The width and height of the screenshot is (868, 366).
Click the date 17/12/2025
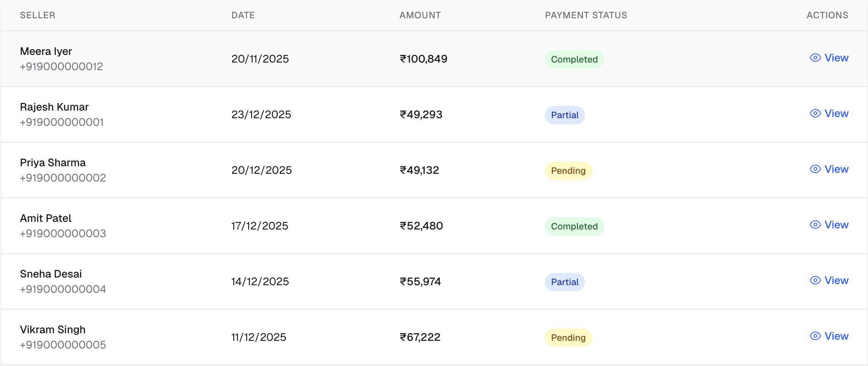click(260, 226)
